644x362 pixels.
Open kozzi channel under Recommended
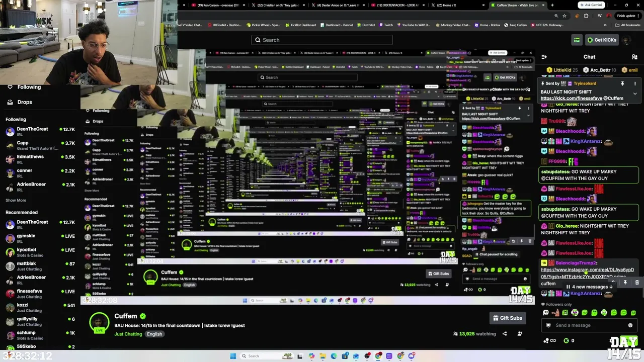pyautogui.click(x=40, y=308)
